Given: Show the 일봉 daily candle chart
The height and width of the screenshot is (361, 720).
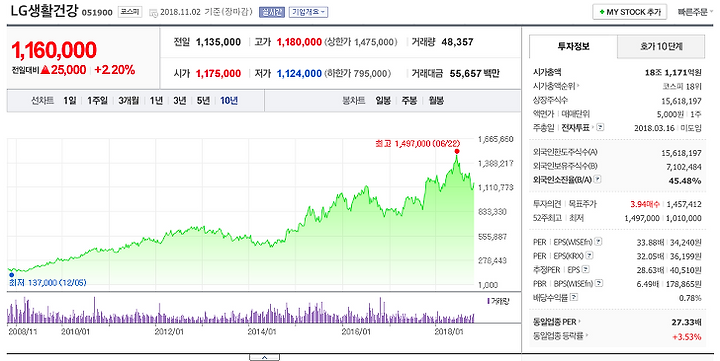Looking at the screenshot, I should click(x=383, y=101).
